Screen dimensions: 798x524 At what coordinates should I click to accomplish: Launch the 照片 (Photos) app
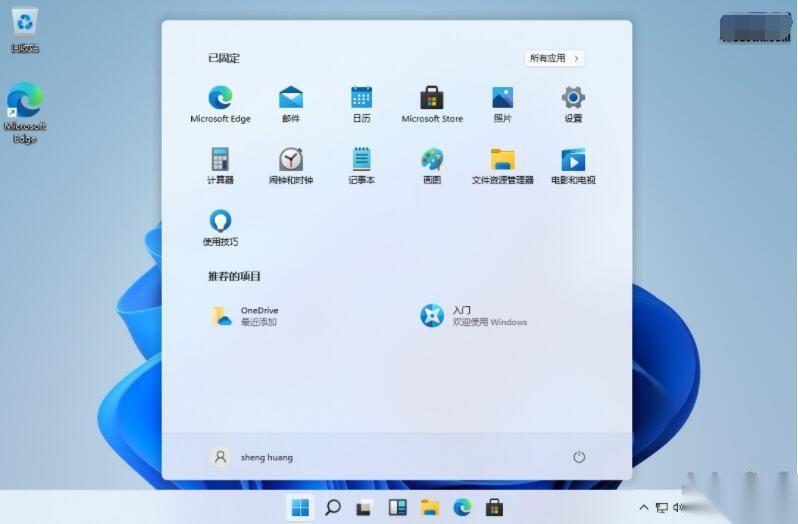point(502,98)
